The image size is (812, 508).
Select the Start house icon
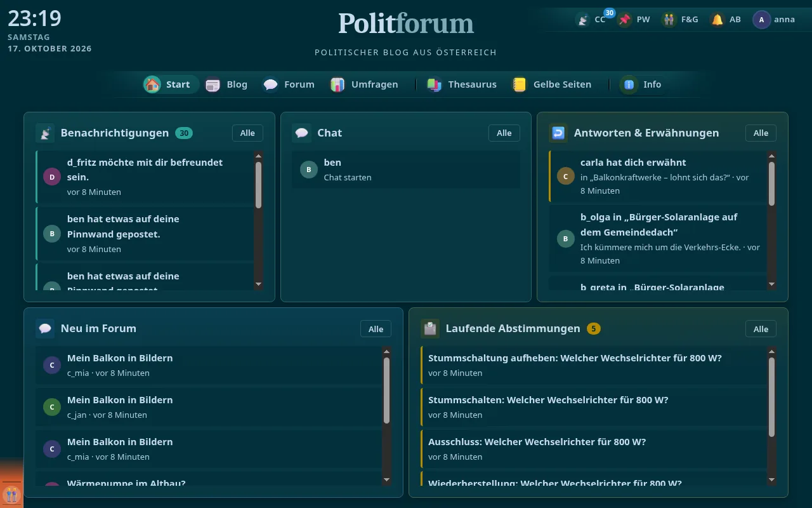(x=152, y=84)
